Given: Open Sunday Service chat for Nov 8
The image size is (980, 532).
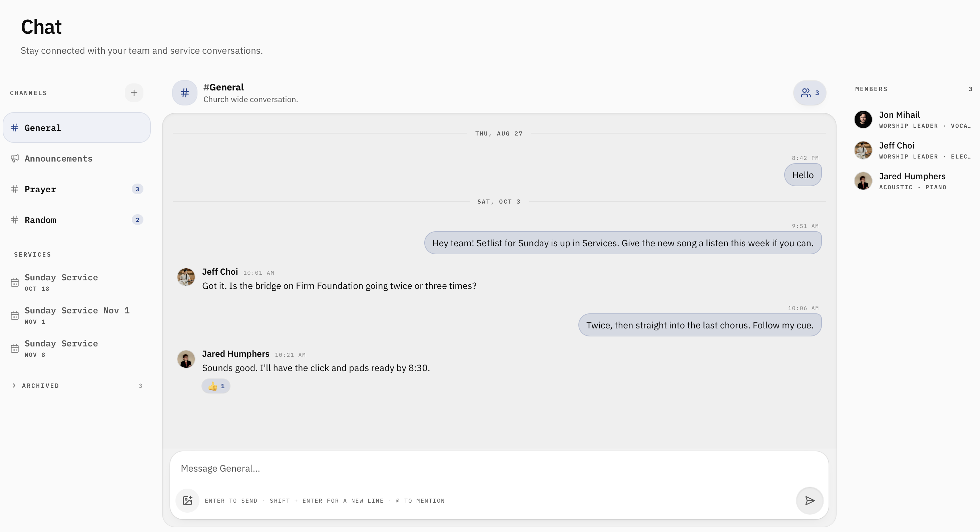Looking at the screenshot, I should click(x=77, y=348).
